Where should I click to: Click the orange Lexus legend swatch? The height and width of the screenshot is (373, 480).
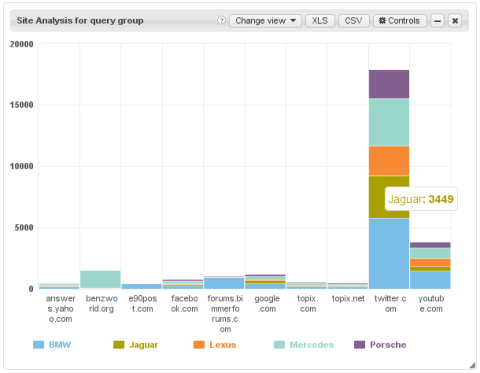[199, 345]
